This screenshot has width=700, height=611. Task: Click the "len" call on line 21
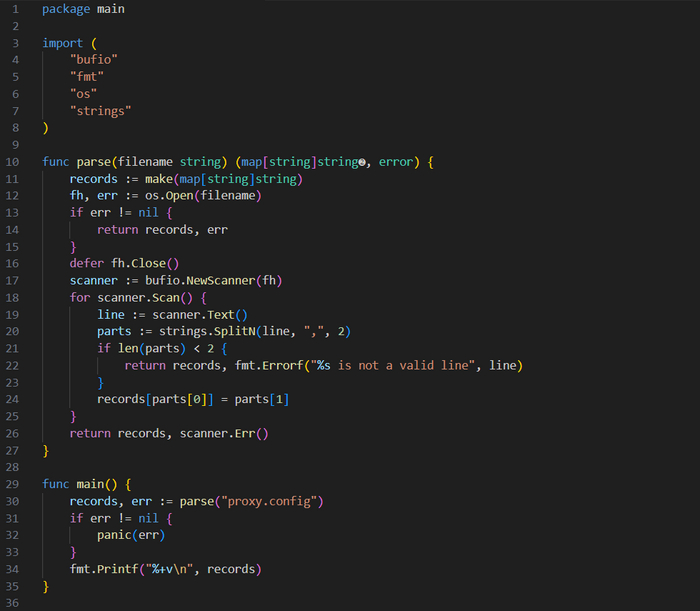128,349
